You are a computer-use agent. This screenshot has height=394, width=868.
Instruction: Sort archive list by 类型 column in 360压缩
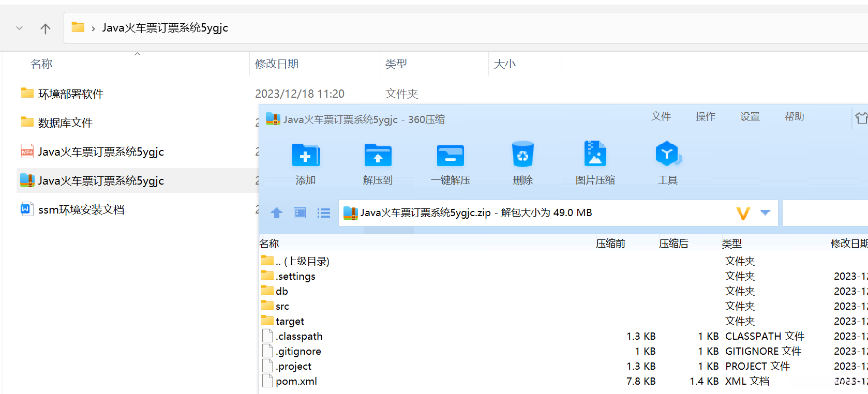point(732,244)
